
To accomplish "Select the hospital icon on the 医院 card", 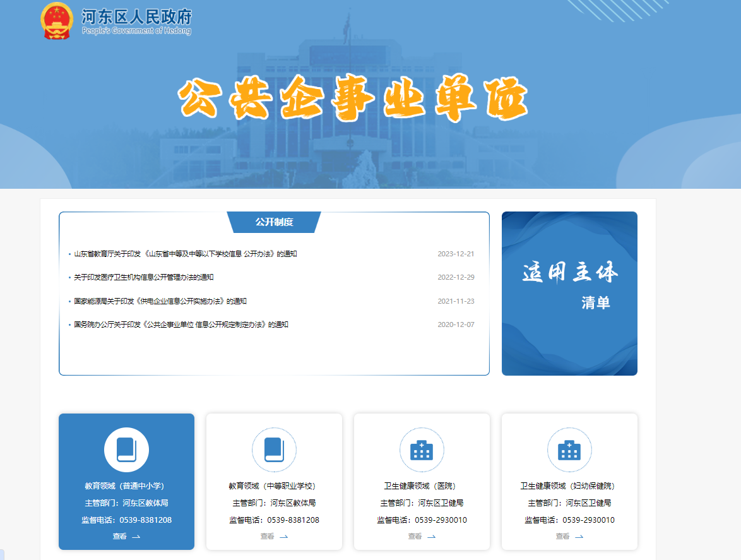I will tap(422, 450).
